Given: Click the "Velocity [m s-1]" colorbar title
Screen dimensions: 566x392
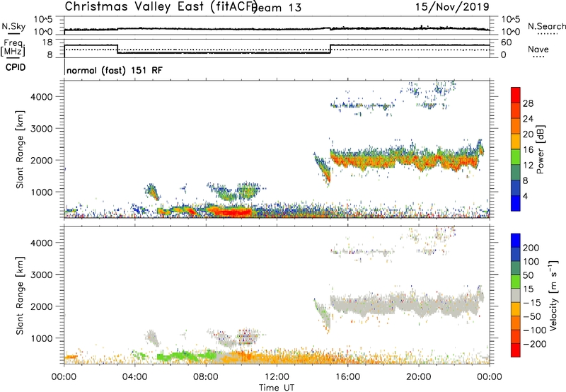Looking at the screenshot, I should click(553, 295).
